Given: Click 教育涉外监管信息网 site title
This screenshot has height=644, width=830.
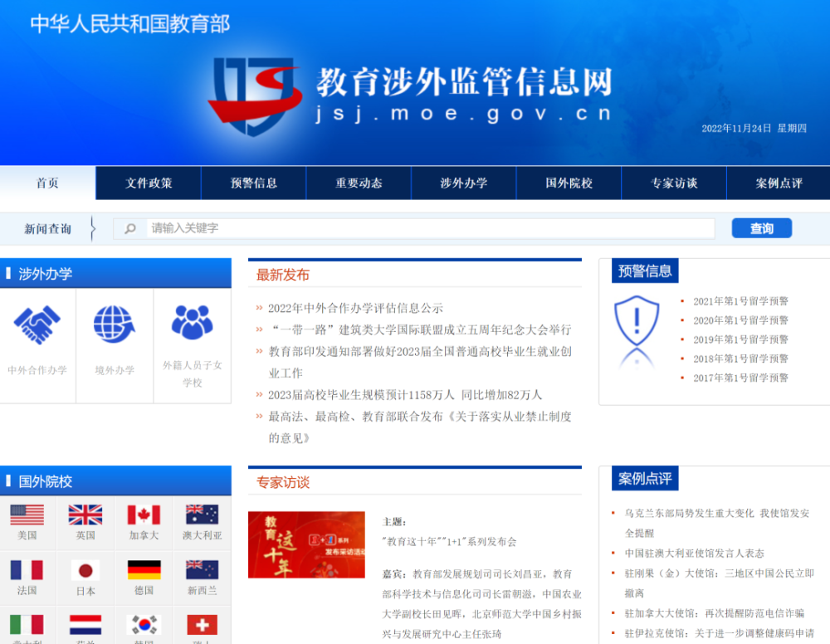Looking at the screenshot, I should (x=464, y=82).
